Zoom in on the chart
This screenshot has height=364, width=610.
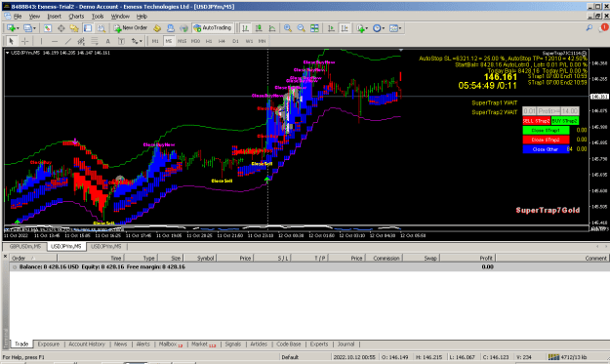pos(288,28)
